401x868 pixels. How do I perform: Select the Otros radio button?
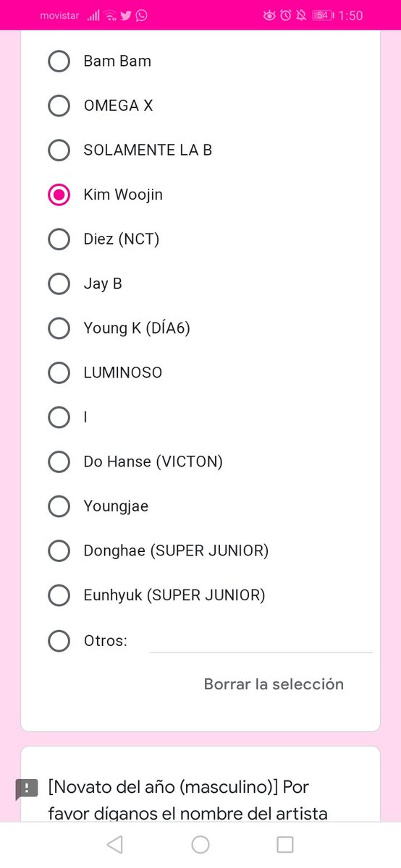[x=59, y=640]
